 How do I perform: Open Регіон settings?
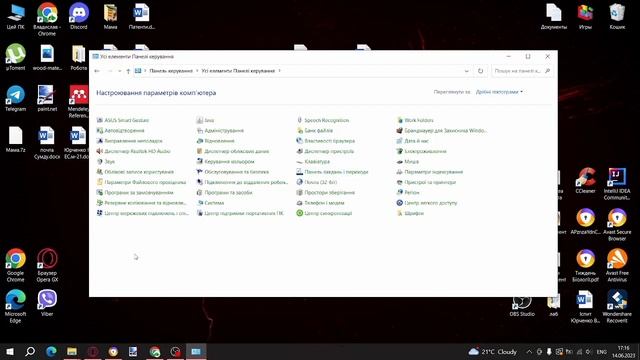(x=408, y=192)
